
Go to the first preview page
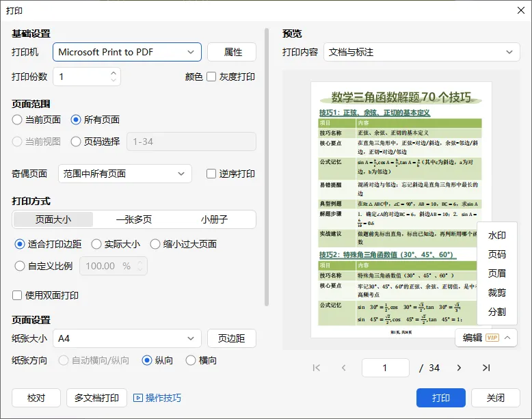tap(316, 368)
